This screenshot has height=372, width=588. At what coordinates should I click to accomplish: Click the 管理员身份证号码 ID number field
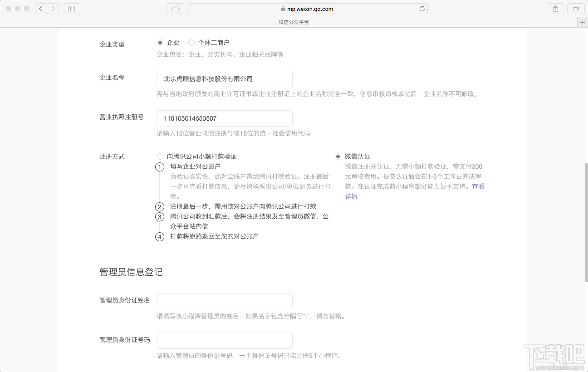(x=224, y=340)
